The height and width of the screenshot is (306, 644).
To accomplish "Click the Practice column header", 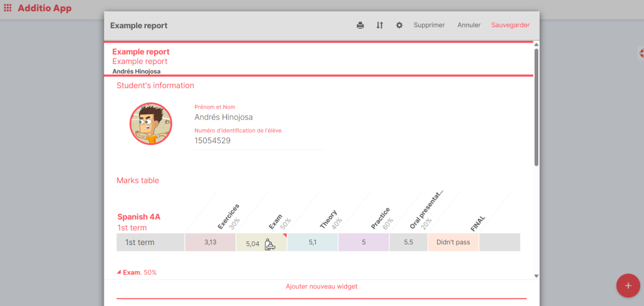I will [380, 218].
